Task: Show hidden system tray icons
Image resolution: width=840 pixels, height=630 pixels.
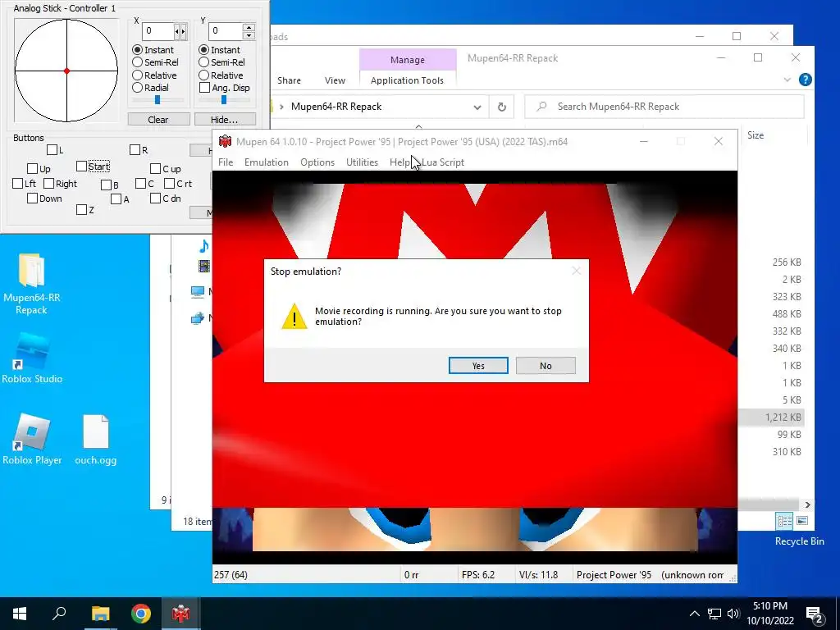Action: [694, 614]
